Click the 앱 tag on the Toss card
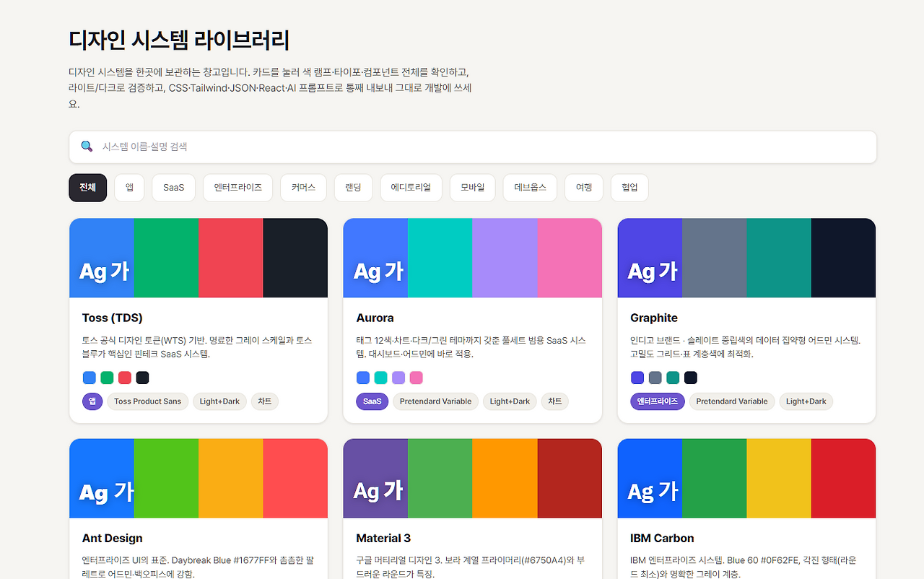The width and height of the screenshot is (924, 579). pyautogui.click(x=92, y=401)
